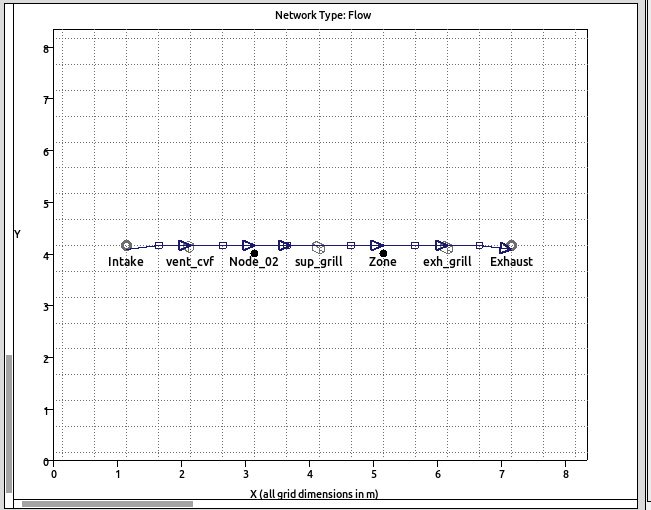Image resolution: width=651 pixels, height=510 pixels.
Task: Select the Intake boundary node icon
Action: (126, 245)
